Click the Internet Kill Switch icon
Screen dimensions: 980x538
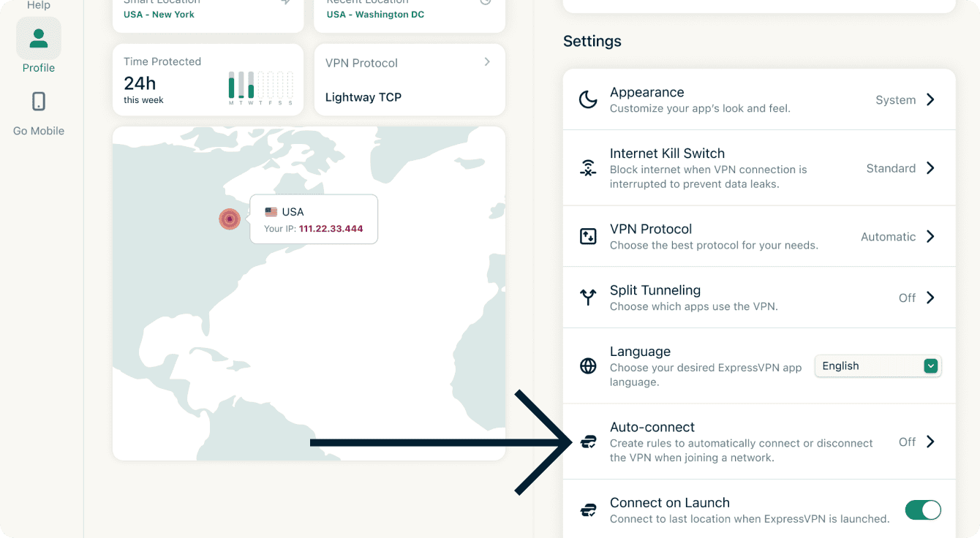point(588,168)
